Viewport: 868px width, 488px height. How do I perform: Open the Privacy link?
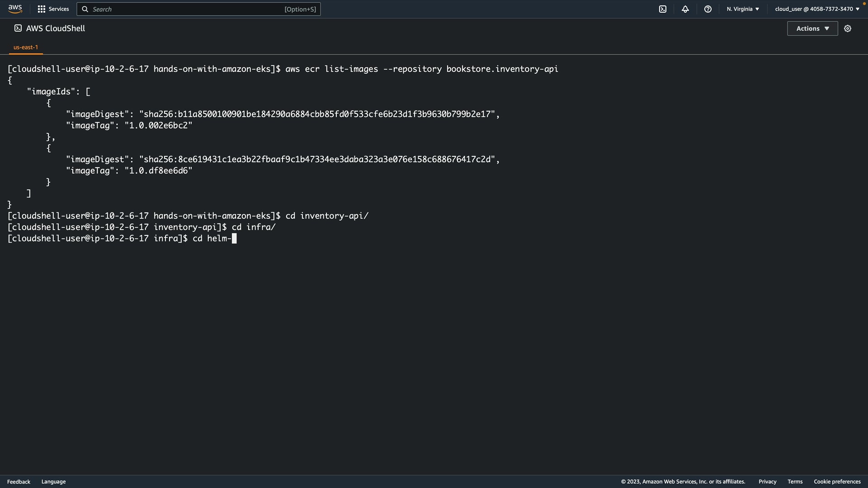[x=767, y=482]
